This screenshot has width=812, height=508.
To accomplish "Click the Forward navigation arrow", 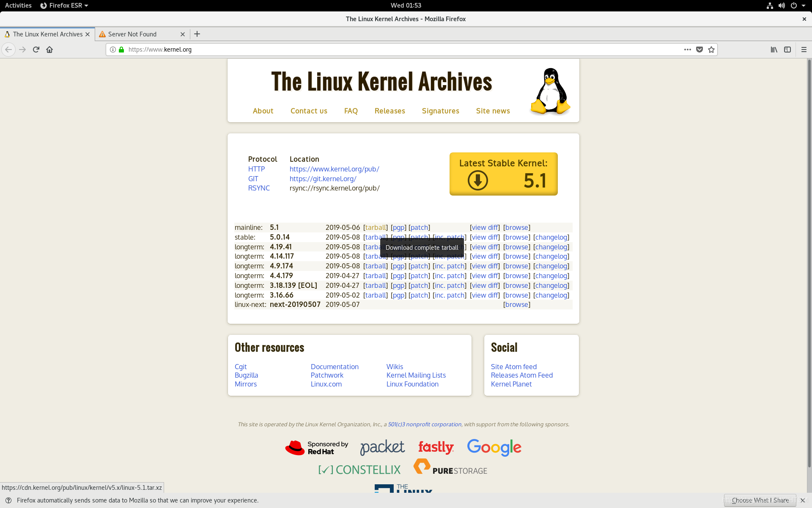I will click(22, 50).
